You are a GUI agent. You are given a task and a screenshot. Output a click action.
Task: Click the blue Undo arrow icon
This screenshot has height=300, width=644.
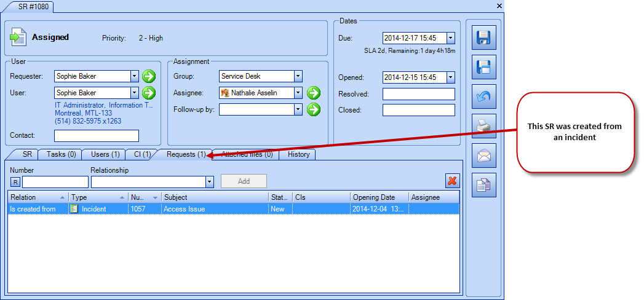click(483, 97)
